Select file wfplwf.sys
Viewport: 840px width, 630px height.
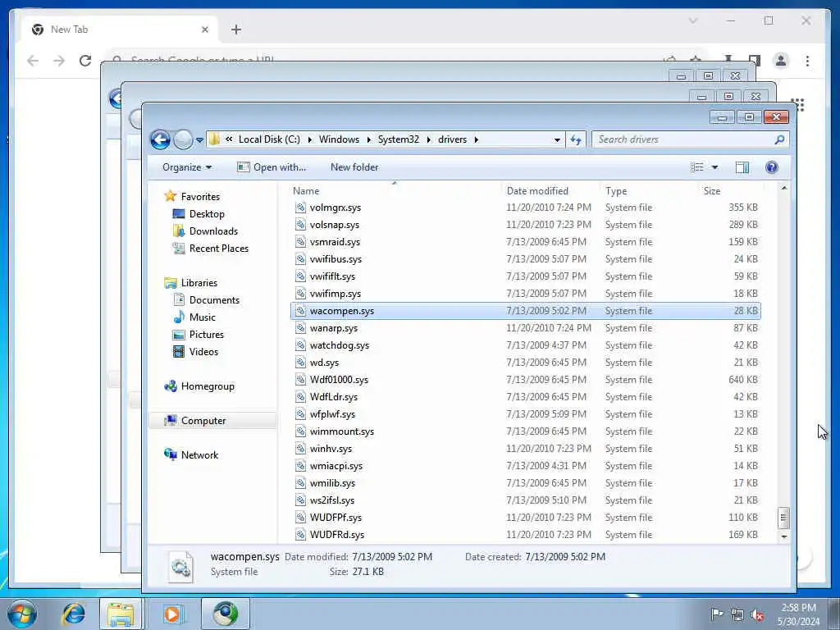332,414
